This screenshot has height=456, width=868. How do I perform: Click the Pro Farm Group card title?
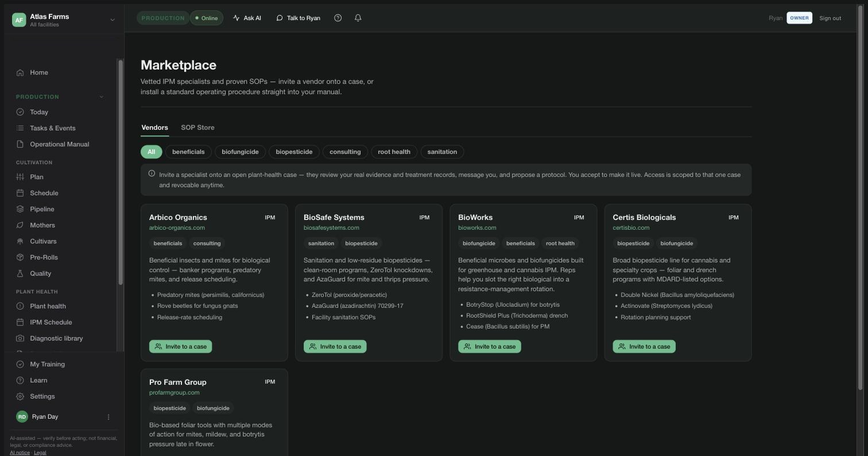point(178,382)
